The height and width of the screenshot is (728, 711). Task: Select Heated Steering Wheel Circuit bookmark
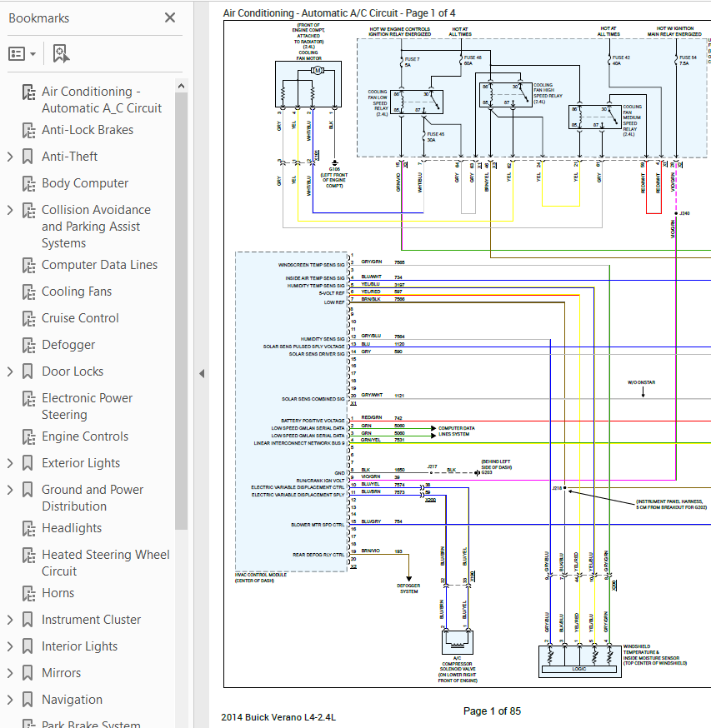tap(106, 563)
